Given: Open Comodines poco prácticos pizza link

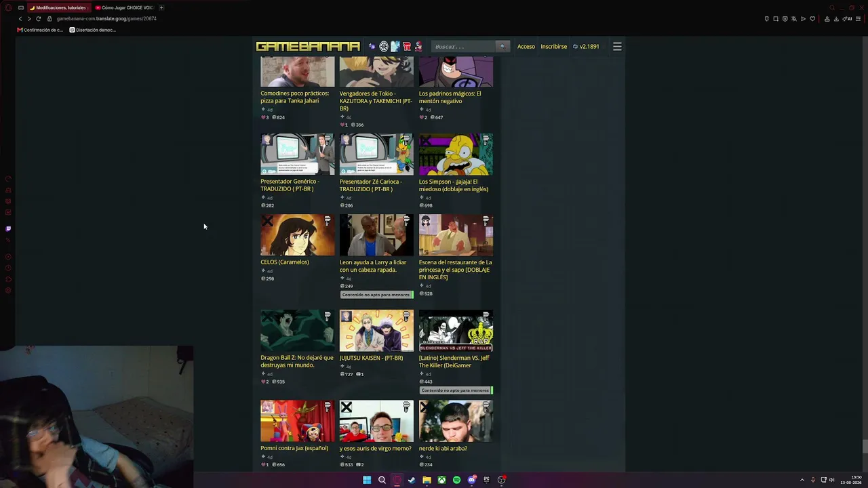Looking at the screenshot, I should point(294,97).
